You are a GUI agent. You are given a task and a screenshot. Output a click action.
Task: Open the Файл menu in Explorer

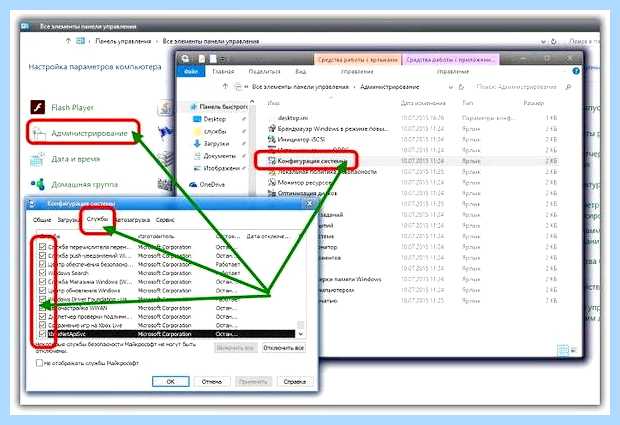click(x=191, y=72)
